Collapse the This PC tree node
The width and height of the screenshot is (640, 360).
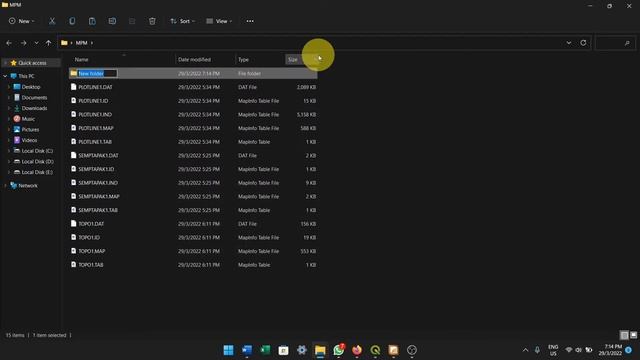pos(5,76)
